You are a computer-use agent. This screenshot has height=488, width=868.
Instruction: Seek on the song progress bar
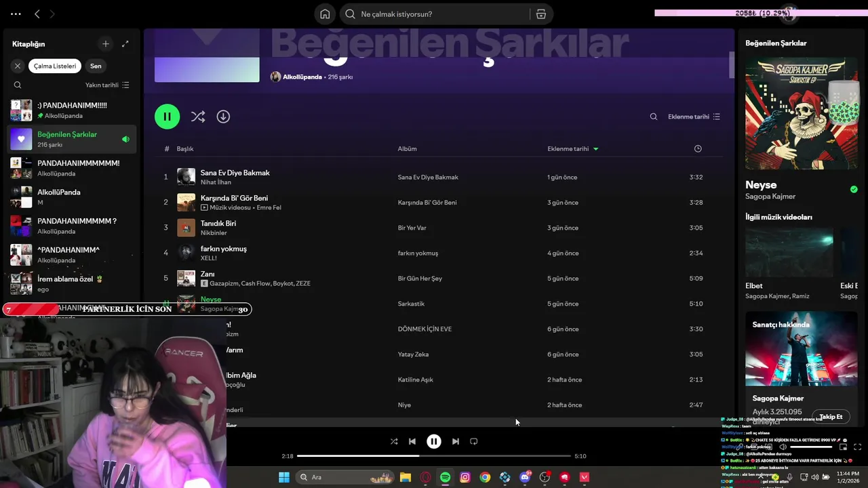click(x=434, y=456)
